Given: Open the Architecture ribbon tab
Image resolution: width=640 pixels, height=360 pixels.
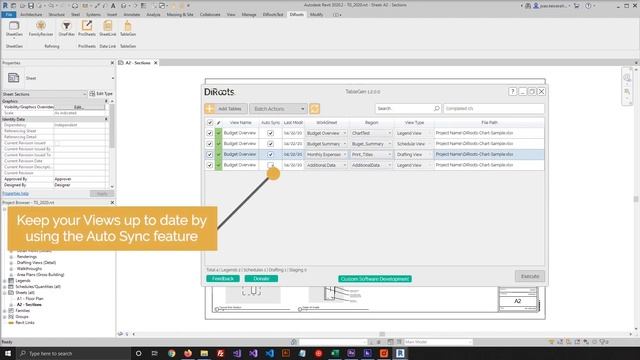Looking at the screenshot, I should pos(31,14).
